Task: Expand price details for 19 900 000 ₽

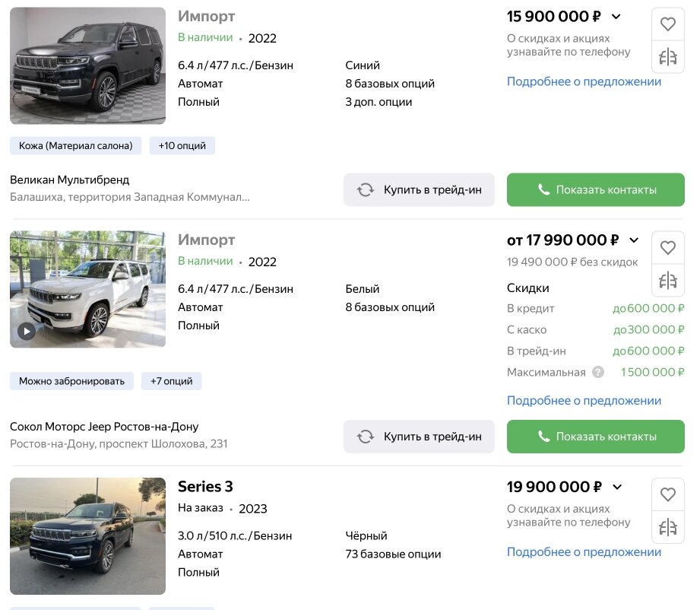Action: pos(617,487)
